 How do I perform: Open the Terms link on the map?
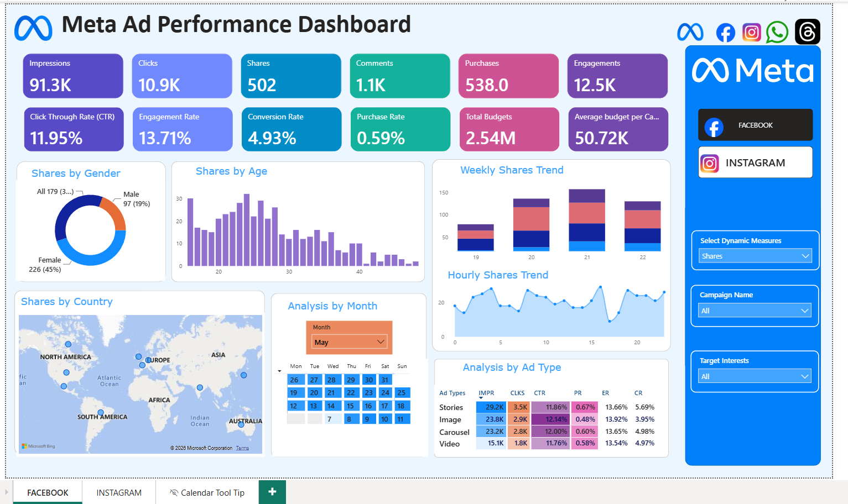(x=242, y=448)
